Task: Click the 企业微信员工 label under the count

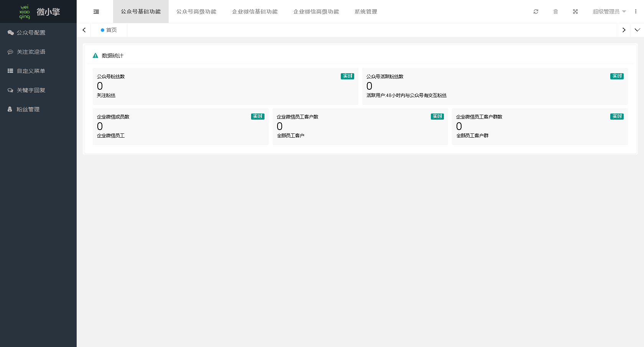Action: [111, 136]
